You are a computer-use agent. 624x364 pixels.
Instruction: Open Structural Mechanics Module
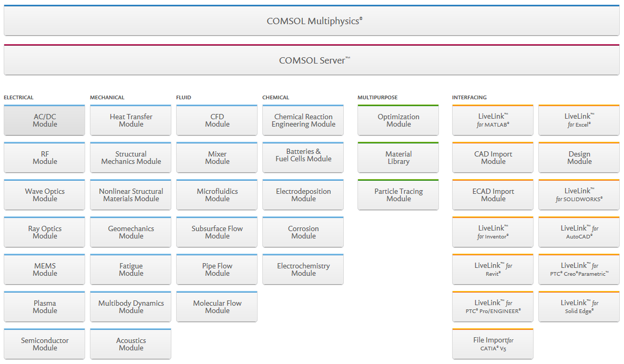(131, 158)
